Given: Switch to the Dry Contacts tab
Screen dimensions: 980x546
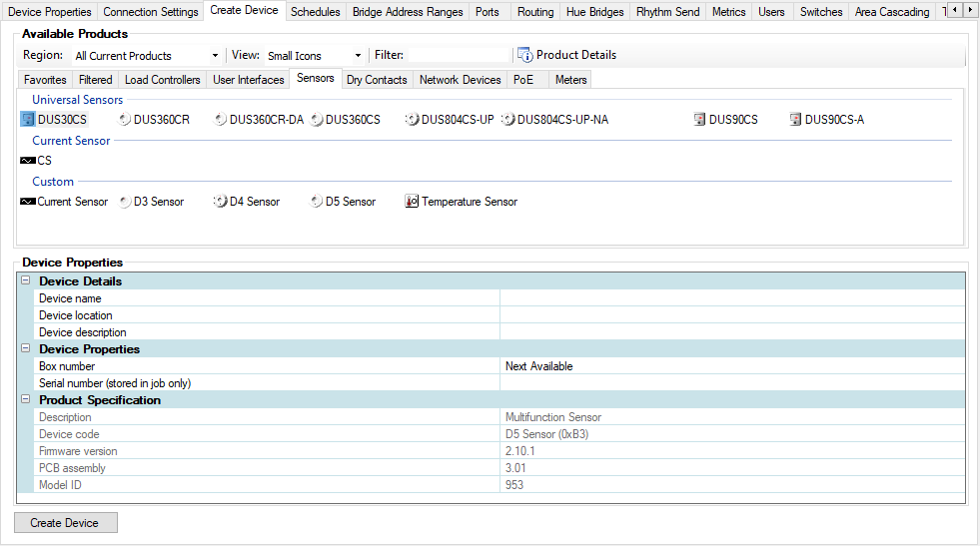Looking at the screenshot, I should pyautogui.click(x=377, y=80).
